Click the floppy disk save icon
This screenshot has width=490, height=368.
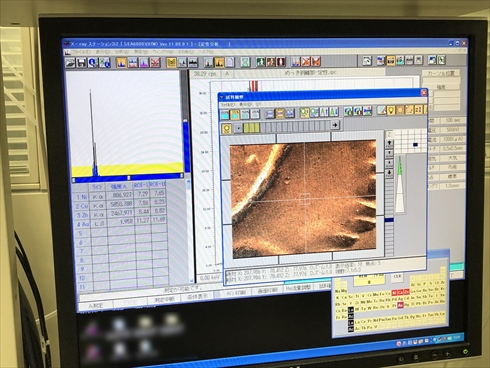[x=82, y=63]
